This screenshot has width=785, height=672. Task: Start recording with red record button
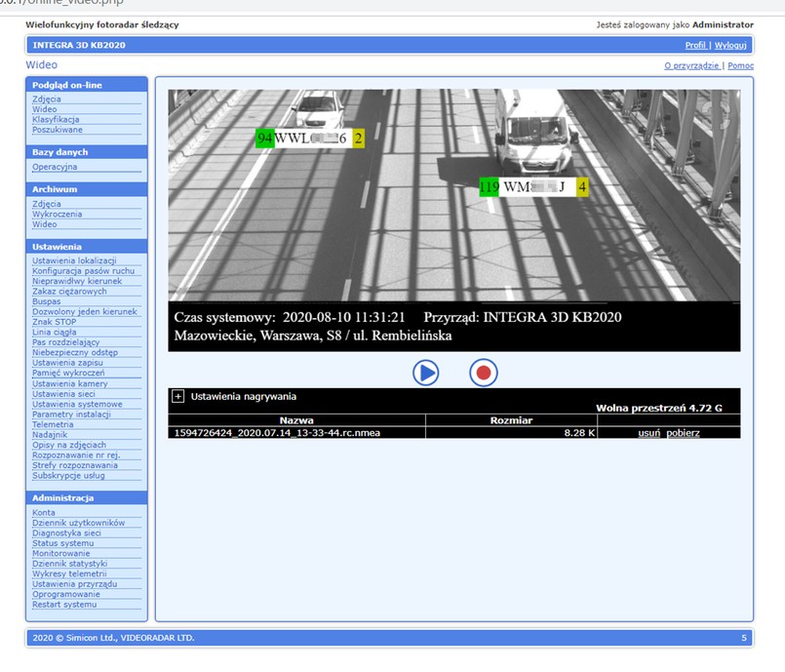[x=484, y=372]
